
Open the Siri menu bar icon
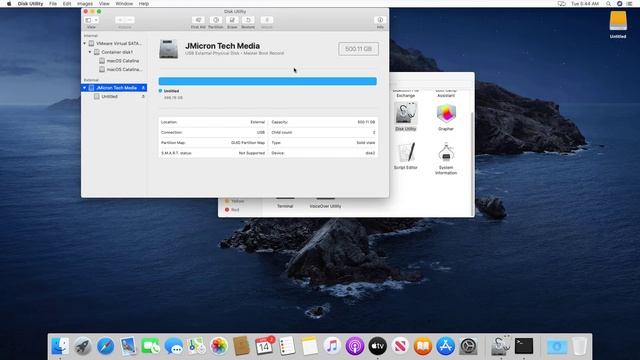point(619,4)
